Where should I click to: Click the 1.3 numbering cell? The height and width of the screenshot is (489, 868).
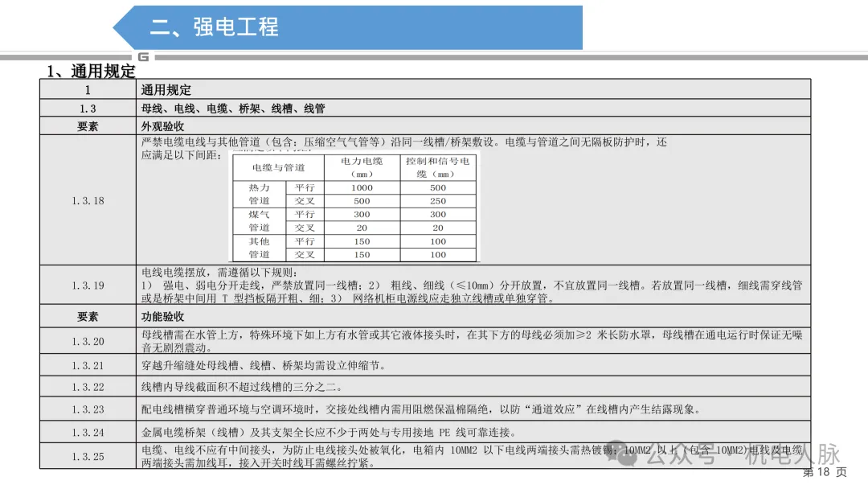88,107
